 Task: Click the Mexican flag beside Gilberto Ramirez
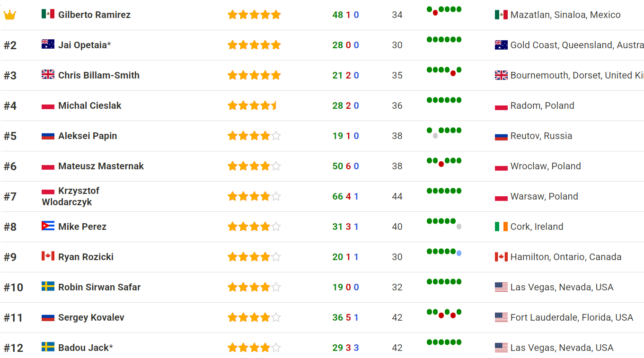coord(48,14)
